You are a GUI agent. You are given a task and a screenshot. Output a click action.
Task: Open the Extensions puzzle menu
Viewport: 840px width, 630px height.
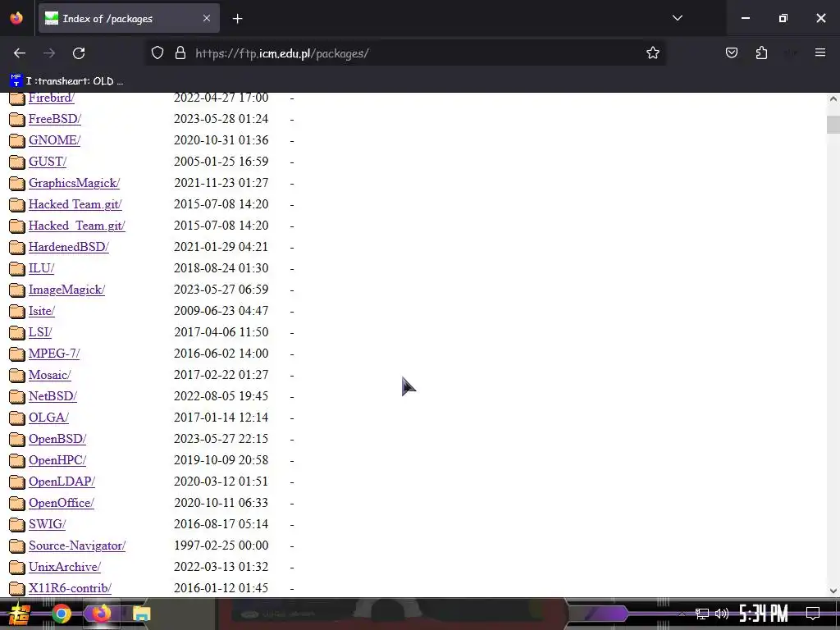761,53
